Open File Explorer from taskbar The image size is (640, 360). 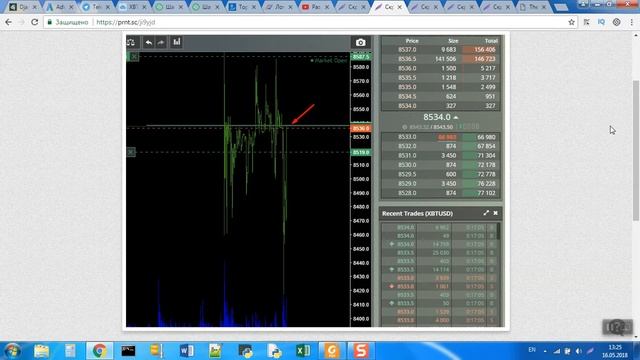pyautogui.click(x=41, y=351)
